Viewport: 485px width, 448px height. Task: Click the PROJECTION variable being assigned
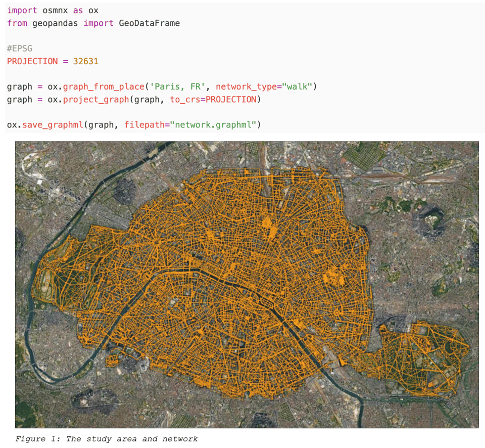pos(32,61)
